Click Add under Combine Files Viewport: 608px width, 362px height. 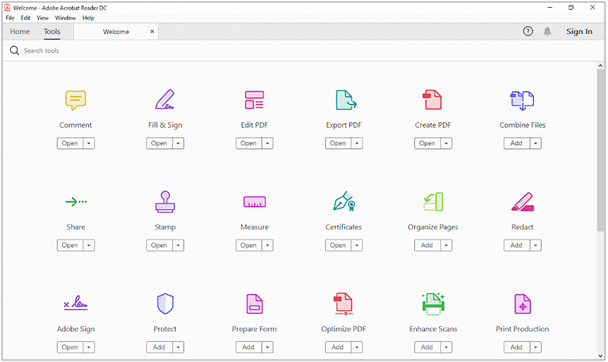pyautogui.click(x=516, y=143)
